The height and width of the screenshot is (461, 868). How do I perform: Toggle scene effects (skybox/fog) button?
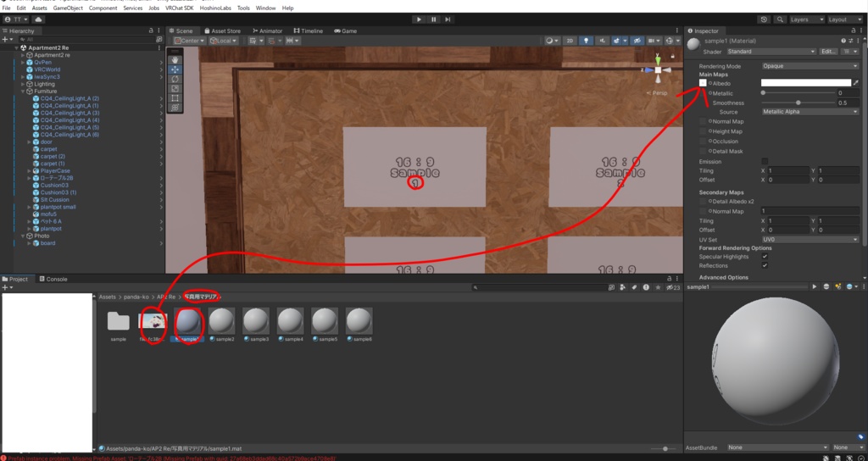617,41
